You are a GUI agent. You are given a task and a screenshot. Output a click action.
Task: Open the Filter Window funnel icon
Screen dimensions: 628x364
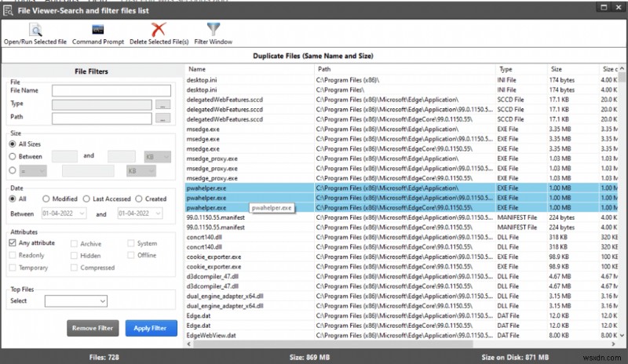[213, 29]
